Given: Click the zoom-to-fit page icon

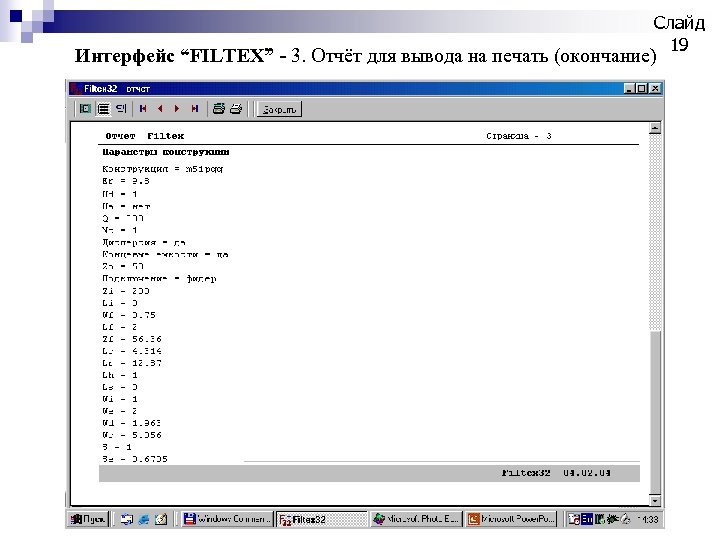Looking at the screenshot, I should [x=85, y=109].
